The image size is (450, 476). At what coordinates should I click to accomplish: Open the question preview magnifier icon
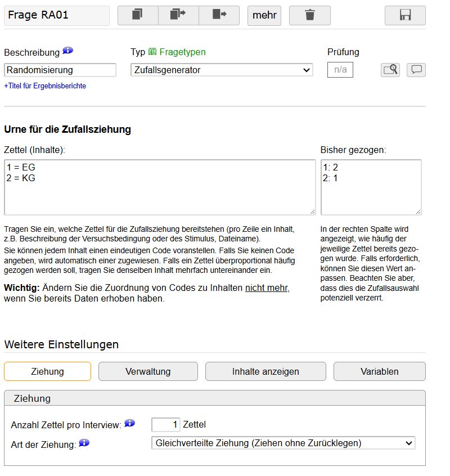(x=390, y=70)
